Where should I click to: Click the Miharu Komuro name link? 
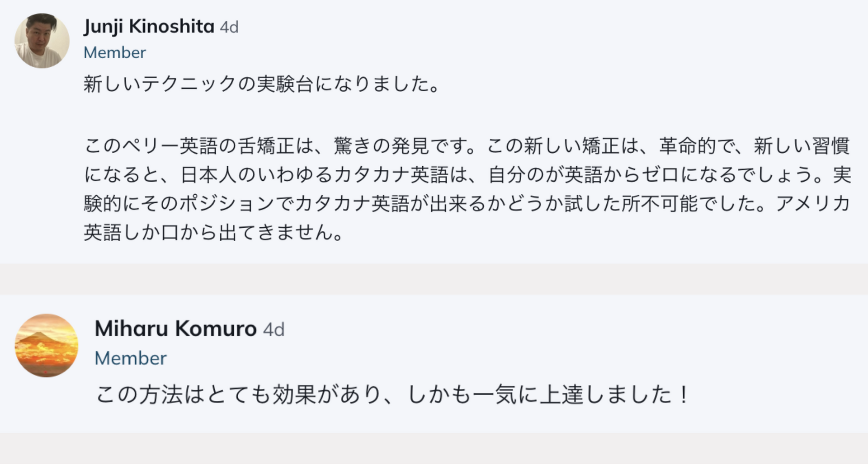(x=176, y=328)
